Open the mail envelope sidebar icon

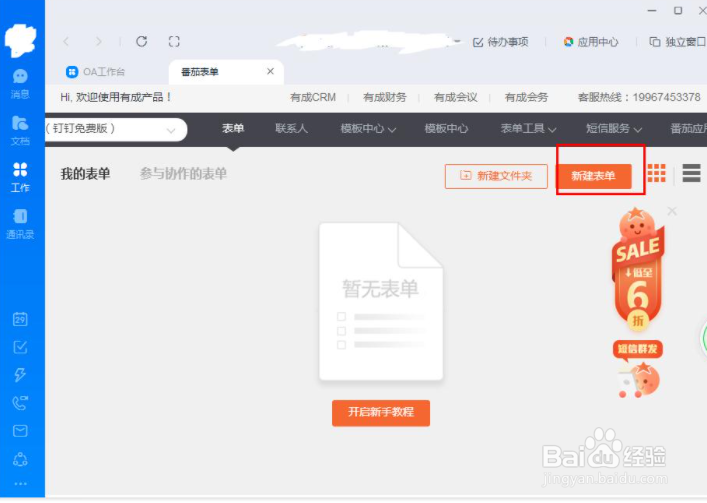click(x=20, y=431)
